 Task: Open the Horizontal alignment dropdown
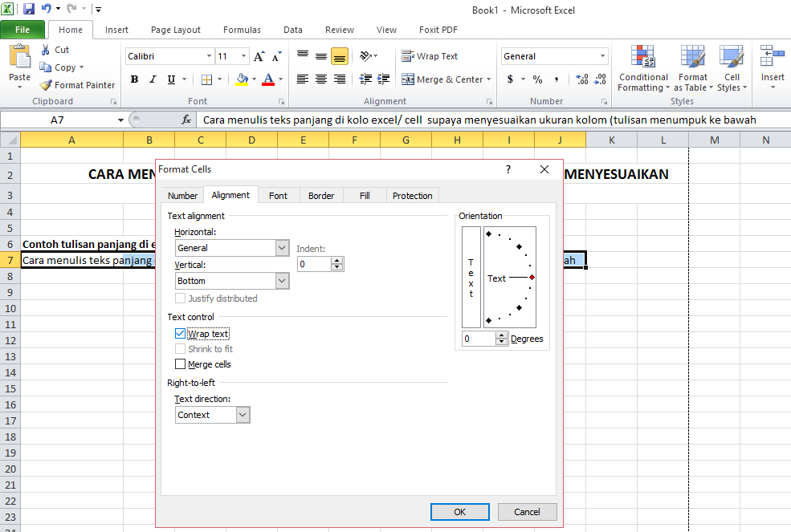tap(282, 248)
